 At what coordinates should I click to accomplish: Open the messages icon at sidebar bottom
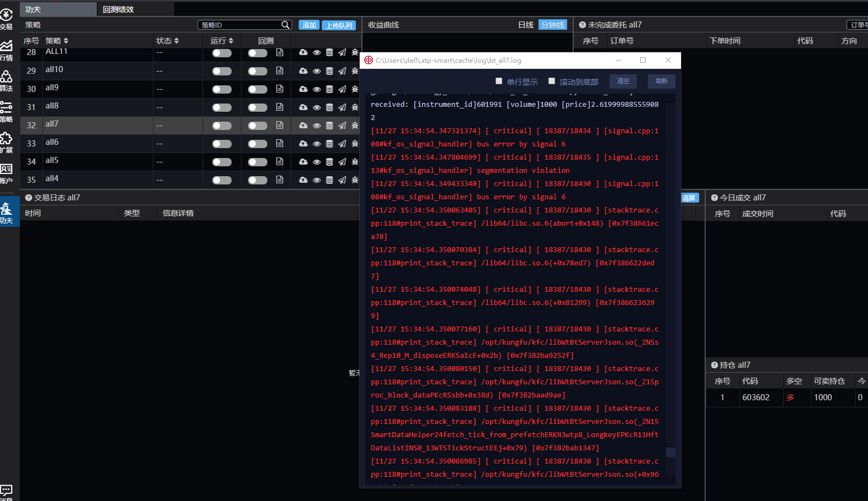[7, 492]
